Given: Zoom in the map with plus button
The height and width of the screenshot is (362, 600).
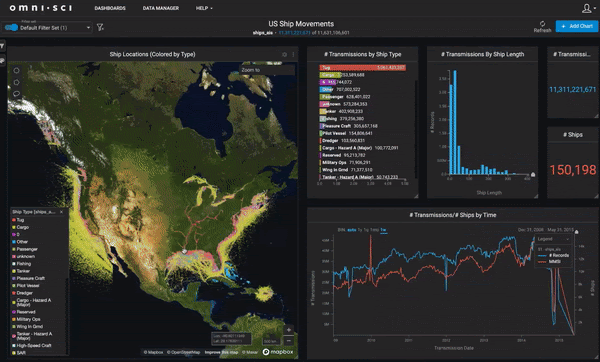Looking at the screenshot, I should click(x=289, y=329).
